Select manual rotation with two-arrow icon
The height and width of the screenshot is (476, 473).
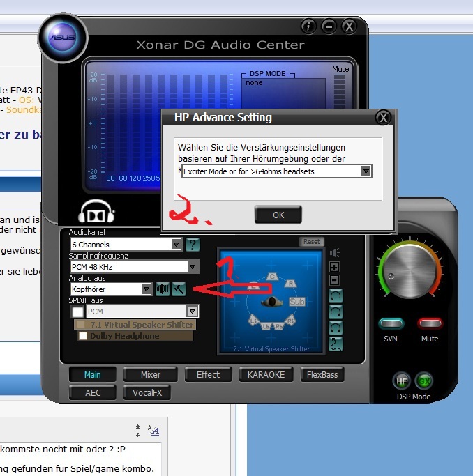pyautogui.click(x=336, y=328)
